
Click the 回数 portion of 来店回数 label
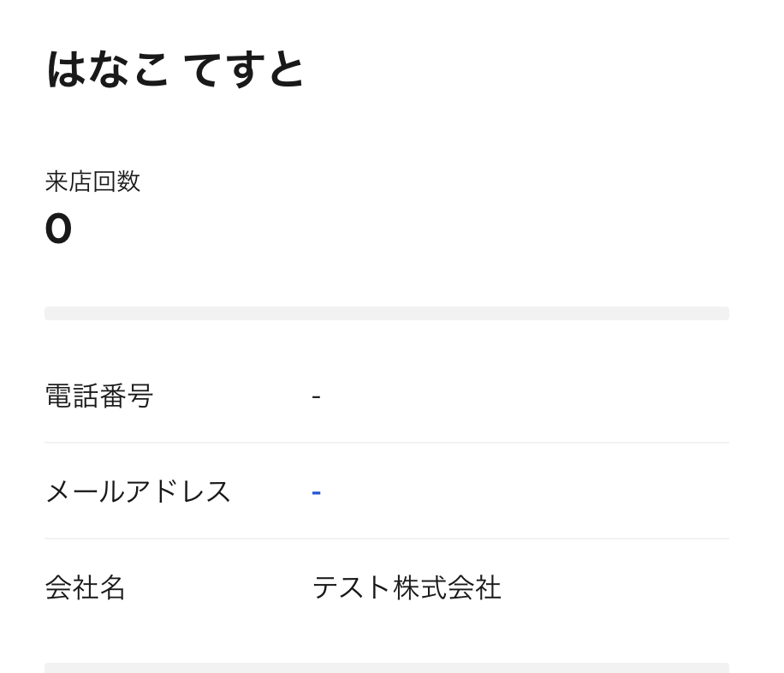coord(116,182)
